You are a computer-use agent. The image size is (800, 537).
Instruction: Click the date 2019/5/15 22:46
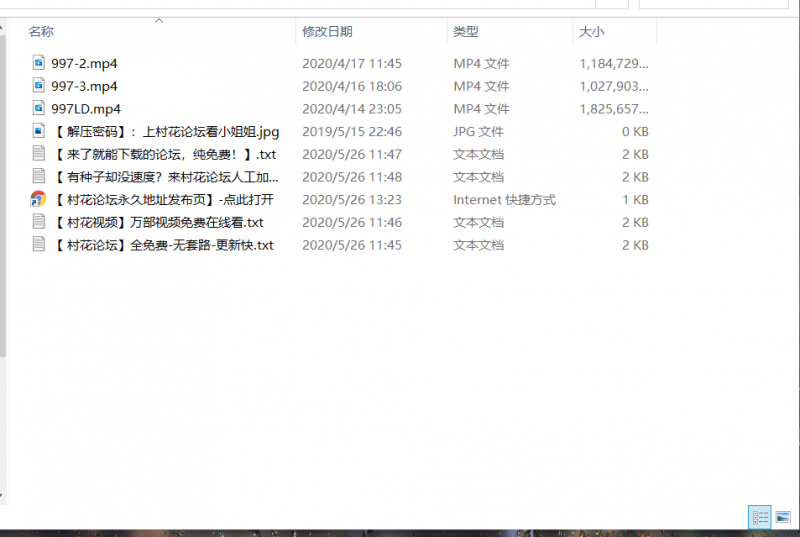pos(352,132)
